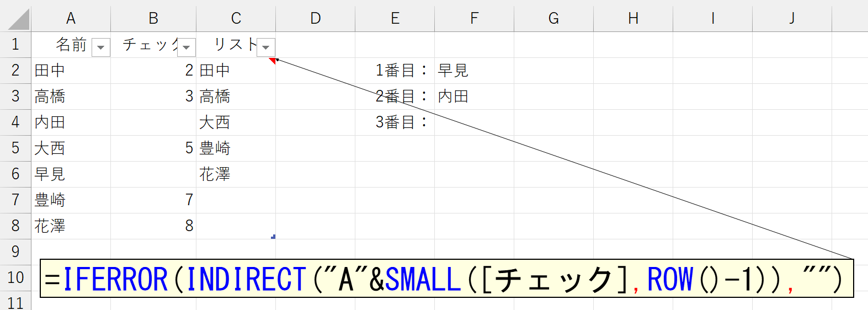Select row 1 header
This screenshot has height=310, width=868.
click(15, 45)
